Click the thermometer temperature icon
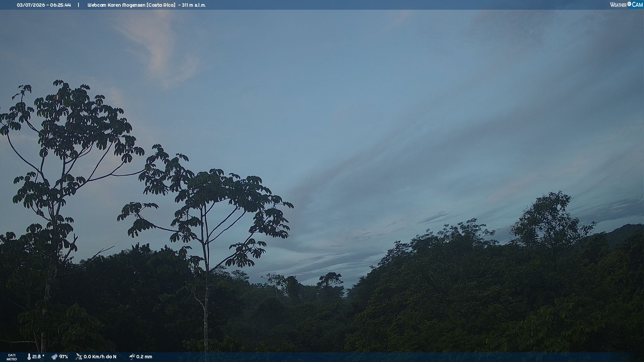Screen dimensions: 644x362 [x=29, y=357]
